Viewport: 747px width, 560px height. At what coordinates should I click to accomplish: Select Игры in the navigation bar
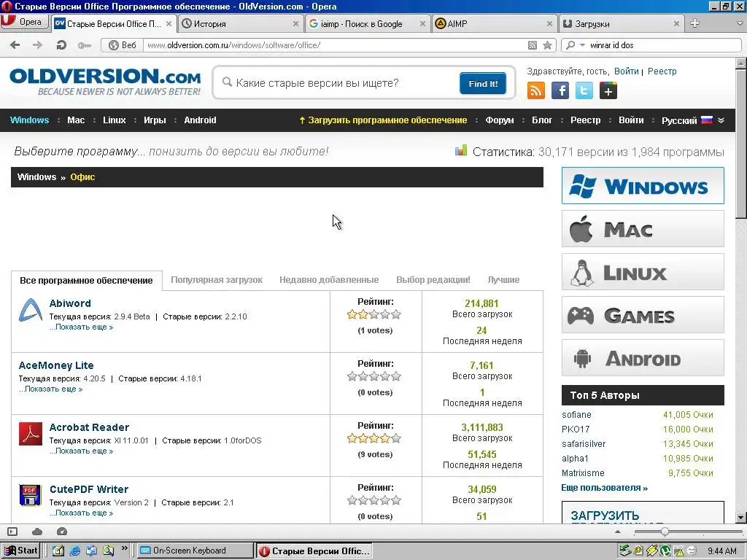155,120
